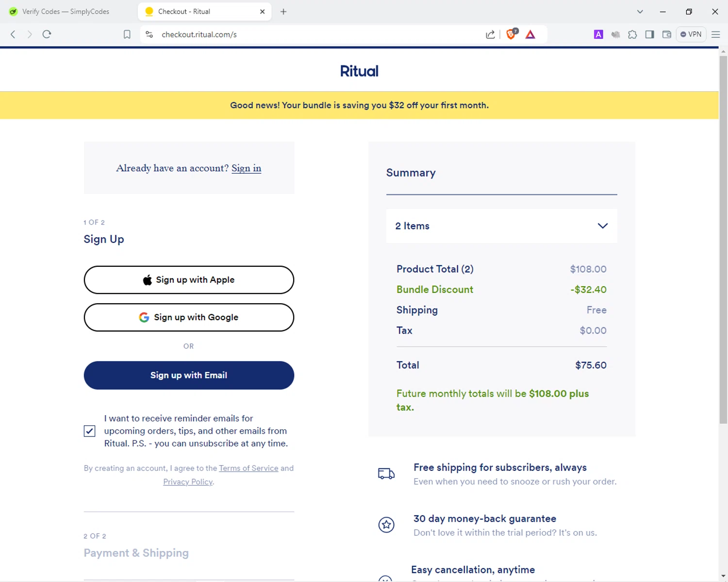Open the browser main hamburger menu
Screen dimensions: 728x582
715,34
